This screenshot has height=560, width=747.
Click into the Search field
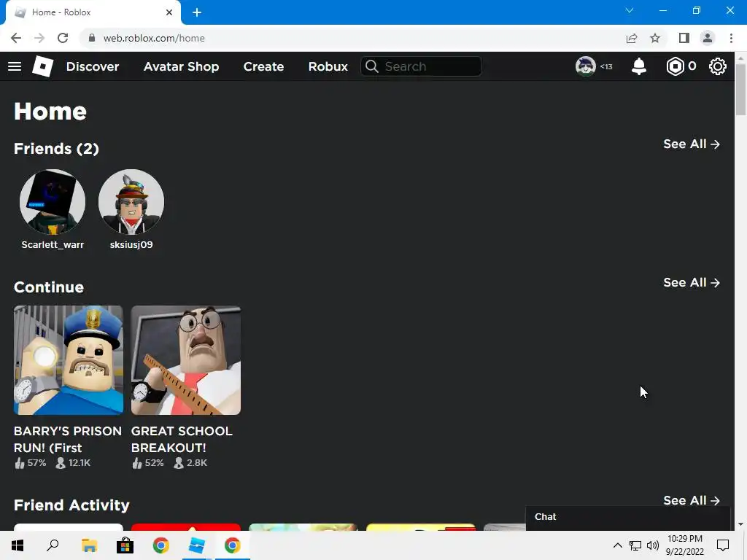pyautogui.click(x=421, y=66)
